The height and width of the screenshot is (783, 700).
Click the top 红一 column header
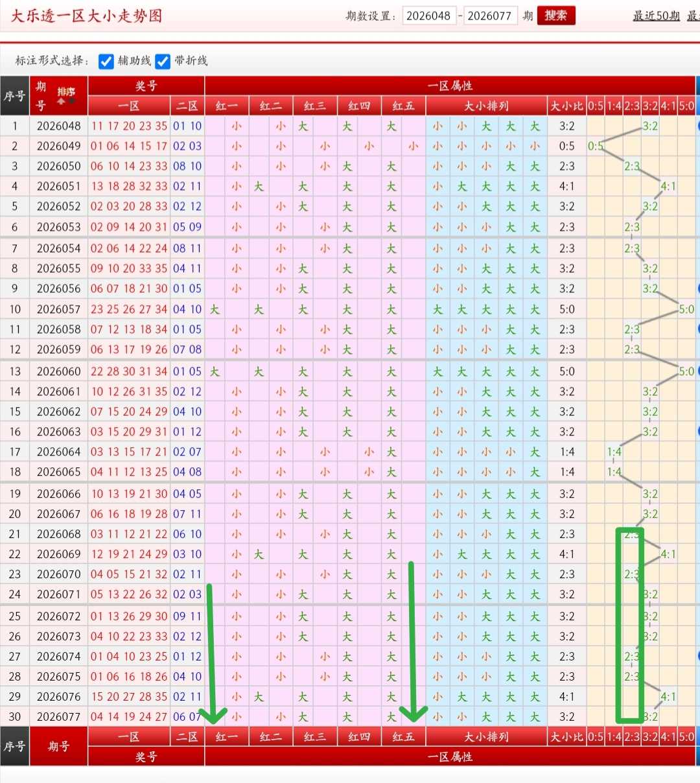coord(227,106)
